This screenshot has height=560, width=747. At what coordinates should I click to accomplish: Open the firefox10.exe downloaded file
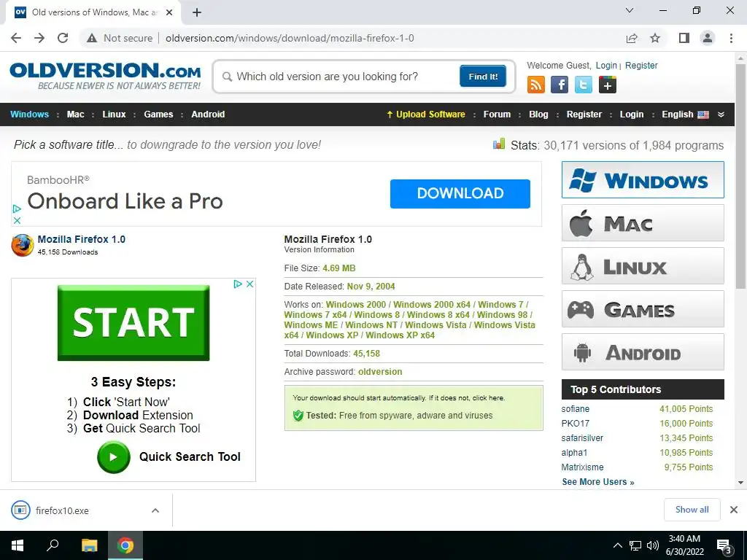coord(62,510)
